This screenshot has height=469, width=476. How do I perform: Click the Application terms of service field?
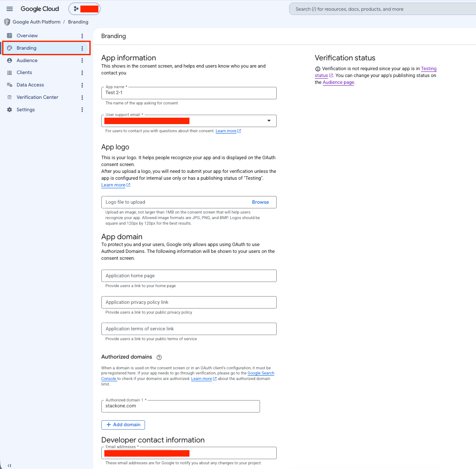[x=189, y=329]
